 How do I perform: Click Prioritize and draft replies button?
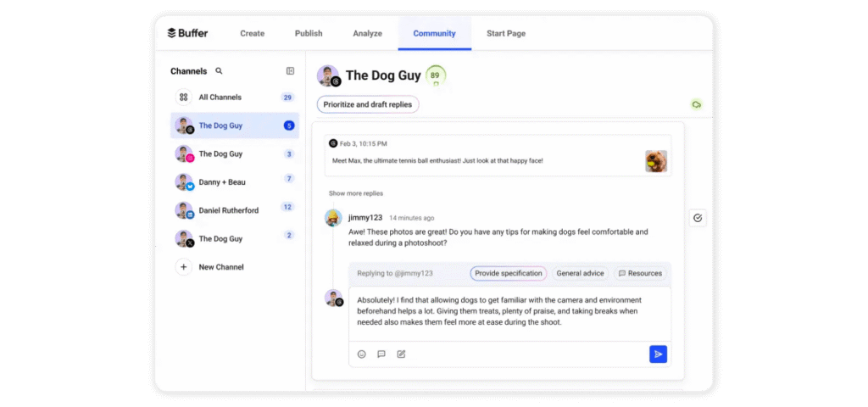point(368,104)
